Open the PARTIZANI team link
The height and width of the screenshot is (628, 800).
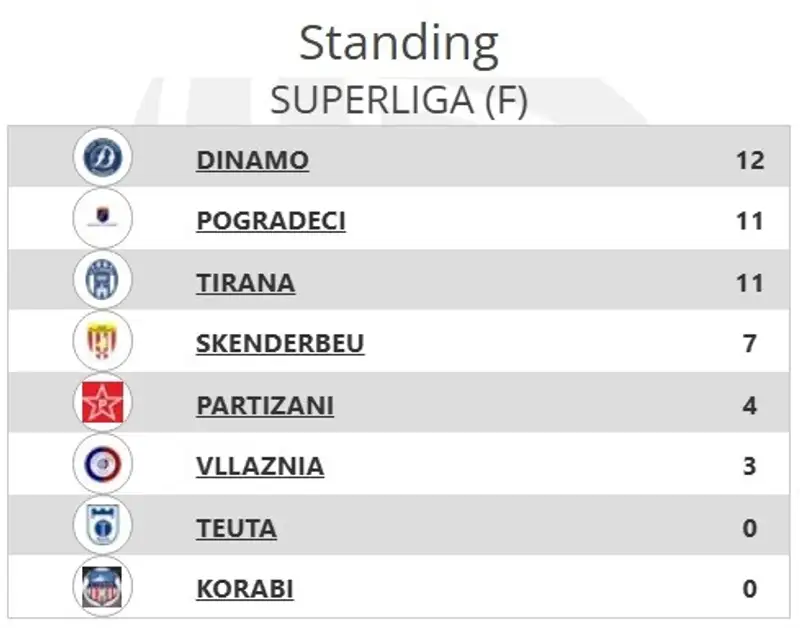tap(265, 406)
